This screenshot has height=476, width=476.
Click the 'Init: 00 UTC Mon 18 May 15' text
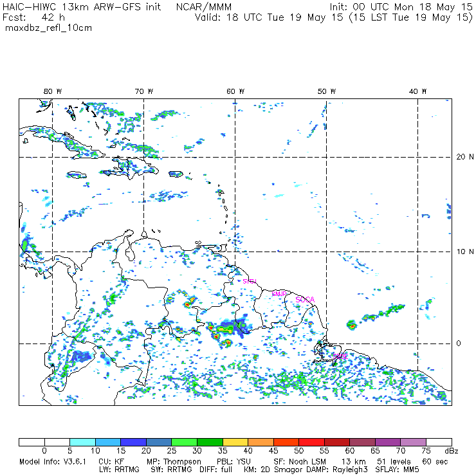(x=401, y=6)
